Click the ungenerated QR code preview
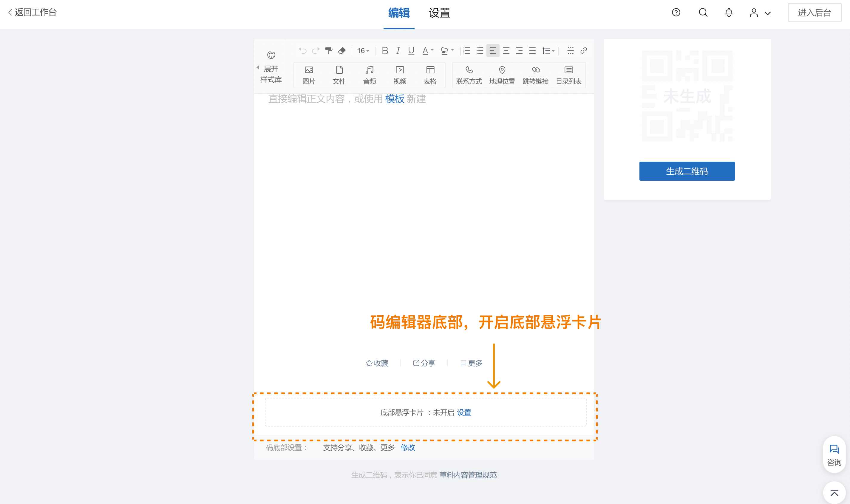 pyautogui.click(x=687, y=96)
